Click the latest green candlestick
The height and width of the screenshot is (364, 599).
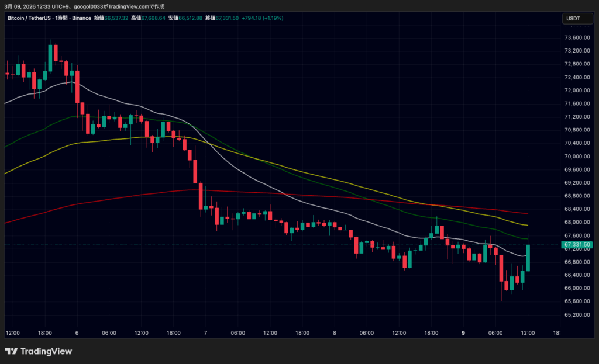(528, 257)
